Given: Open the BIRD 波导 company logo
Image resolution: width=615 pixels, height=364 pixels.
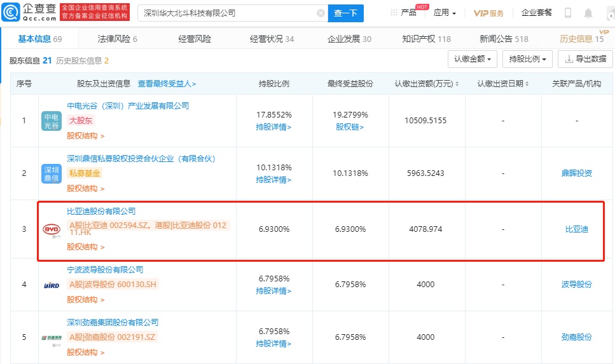Looking at the screenshot, I should pyautogui.click(x=52, y=285).
